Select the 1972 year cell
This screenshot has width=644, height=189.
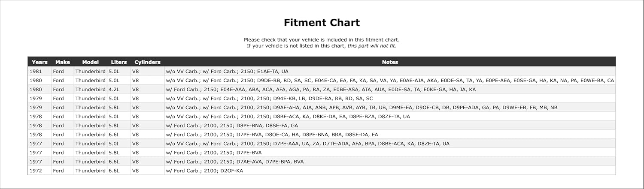[x=36, y=171]
